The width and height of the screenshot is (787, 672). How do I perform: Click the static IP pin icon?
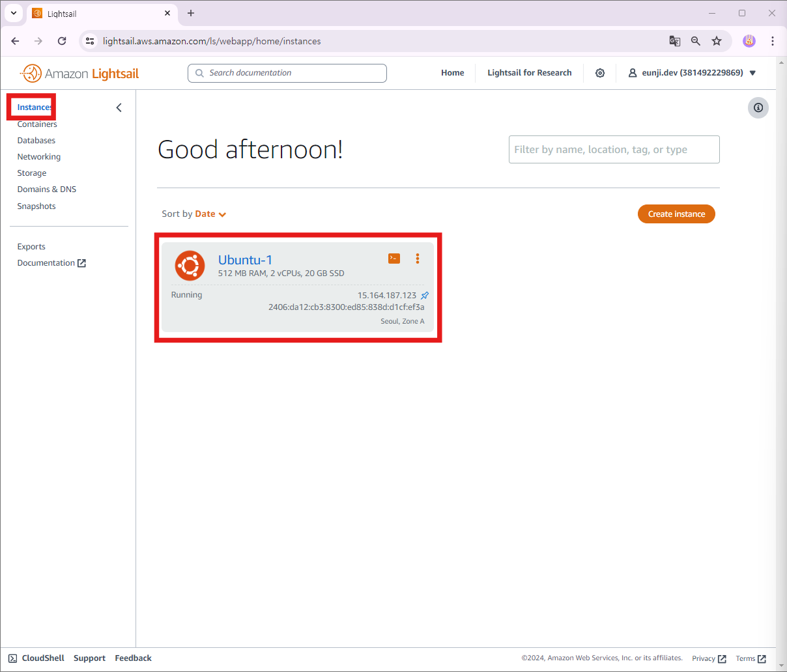[x=425, y=296]
